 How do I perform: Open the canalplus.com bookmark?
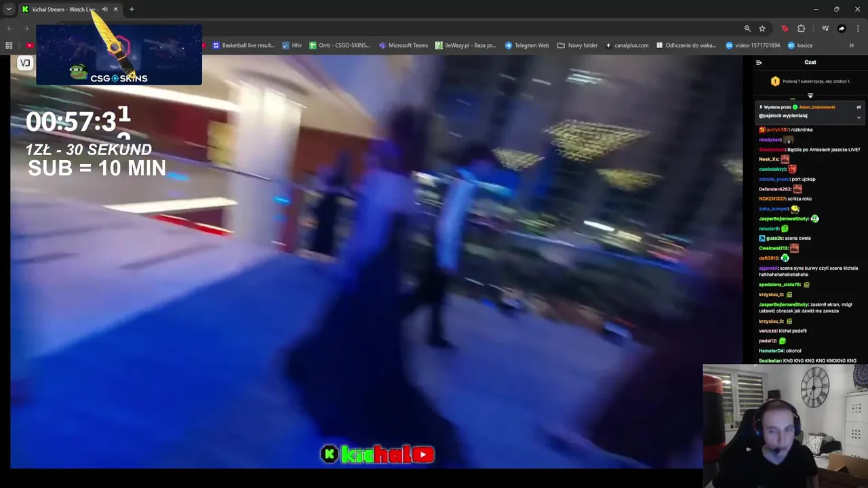click(627, 45)
